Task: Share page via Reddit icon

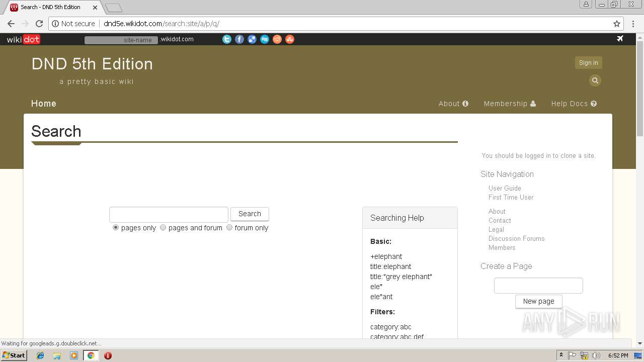Action: coord(277,39)
